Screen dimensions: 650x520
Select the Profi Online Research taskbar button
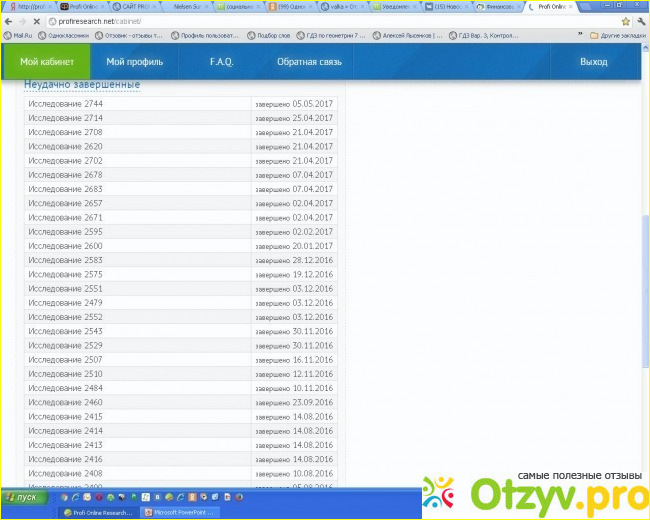[x=98, y=512]
